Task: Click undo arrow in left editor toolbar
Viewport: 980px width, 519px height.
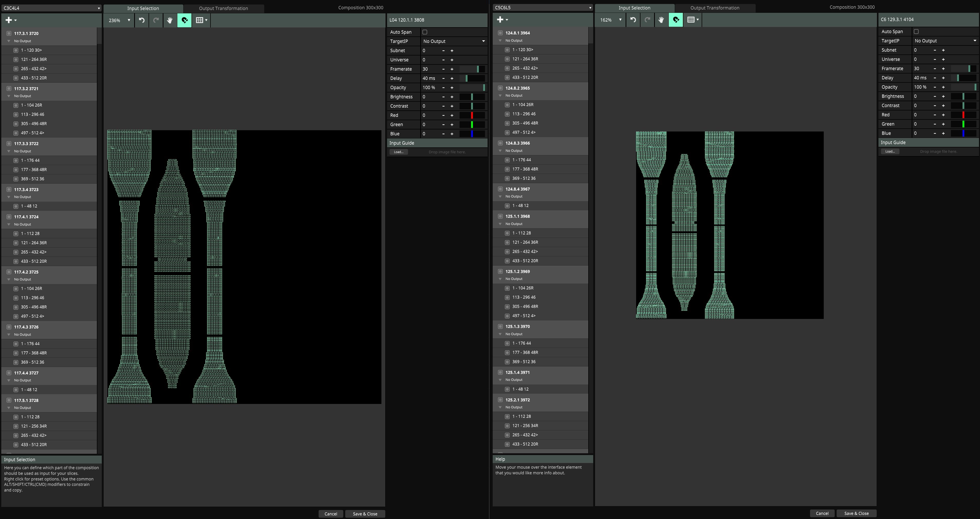Action: click(x=142, y=20)
